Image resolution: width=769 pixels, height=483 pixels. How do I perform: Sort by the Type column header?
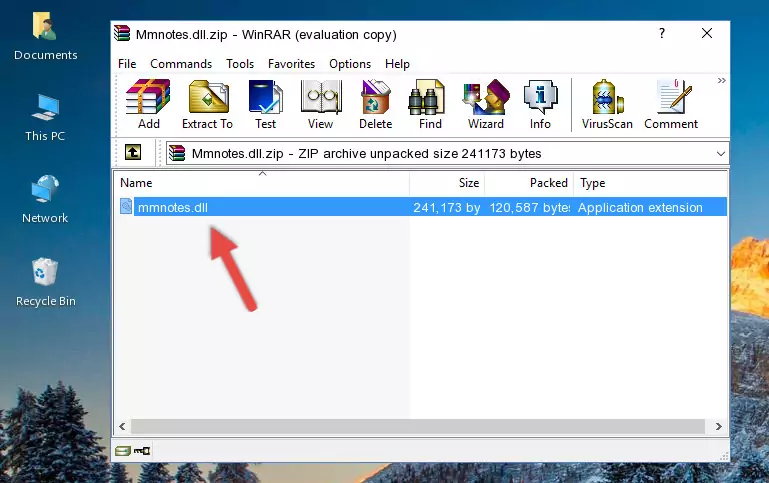pyautogui.click(x=650, y=183)
